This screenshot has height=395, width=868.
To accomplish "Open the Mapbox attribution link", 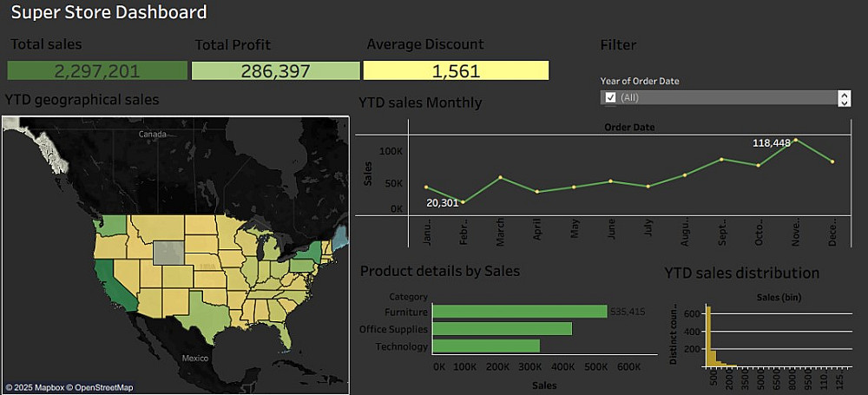I will click(x=37, y=388).
